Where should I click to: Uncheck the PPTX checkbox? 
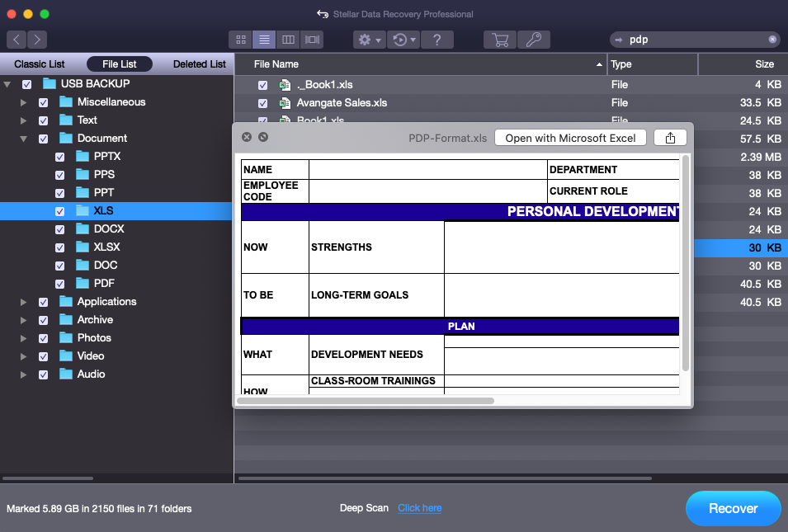[x=59, y=157]
